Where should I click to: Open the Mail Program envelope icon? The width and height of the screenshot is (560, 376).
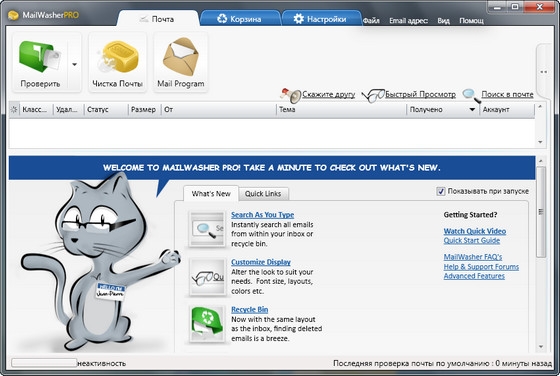point(181,56)
